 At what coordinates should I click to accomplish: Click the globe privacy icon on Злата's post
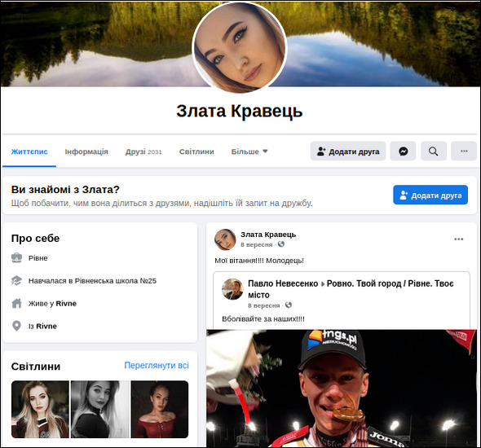[x=281, y=244]
